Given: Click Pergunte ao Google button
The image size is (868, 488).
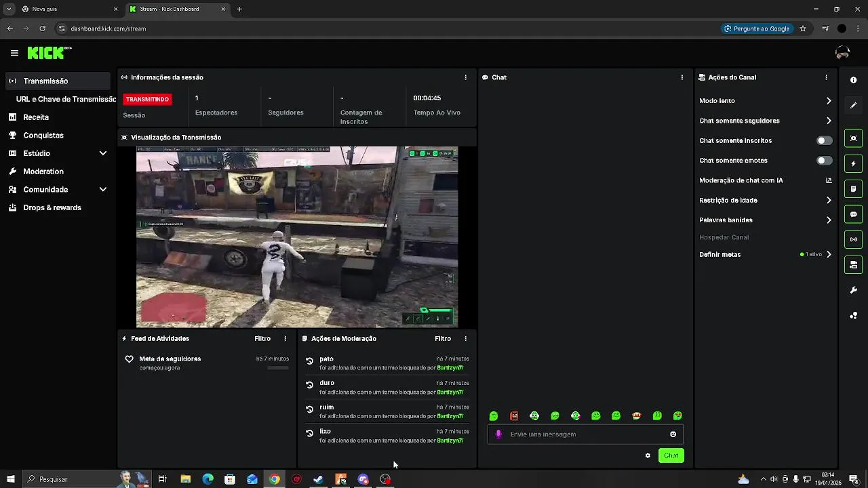Looking at the screenshot, I should (757, 28).
